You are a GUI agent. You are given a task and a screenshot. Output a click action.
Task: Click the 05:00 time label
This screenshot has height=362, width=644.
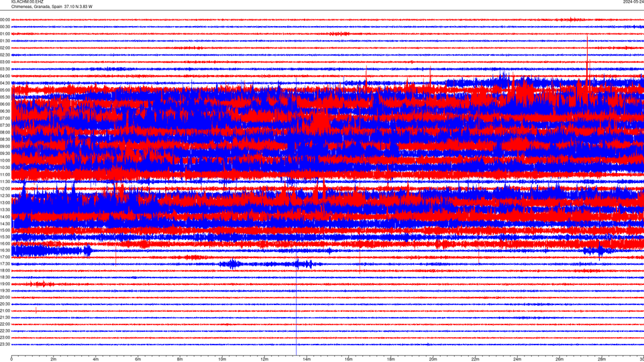coord(5,90)
